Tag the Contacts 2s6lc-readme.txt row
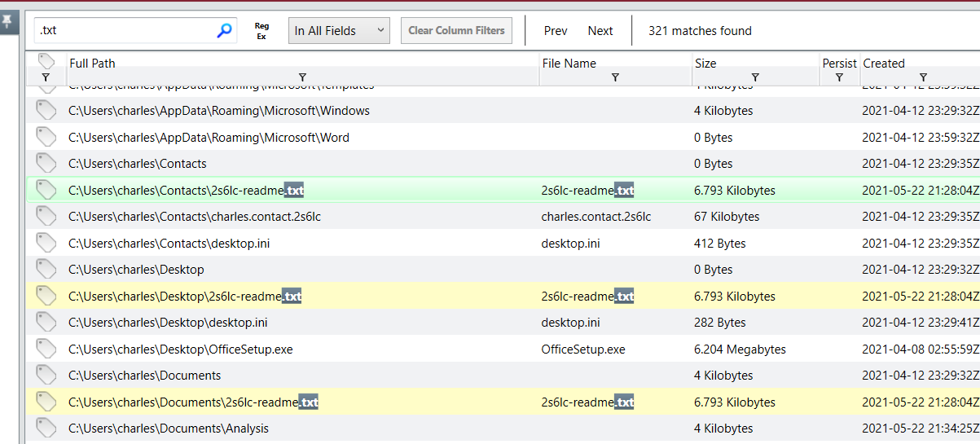The image size is (980, 444). pos(46,190)
